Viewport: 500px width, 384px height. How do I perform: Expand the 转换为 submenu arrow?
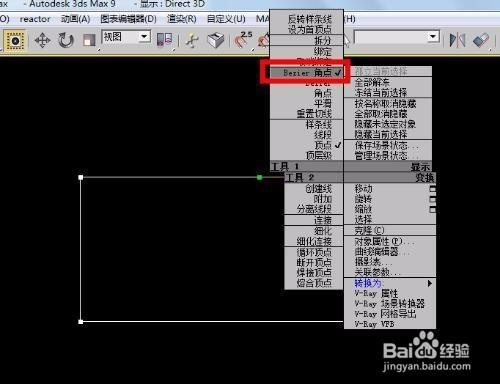[430, 284]
